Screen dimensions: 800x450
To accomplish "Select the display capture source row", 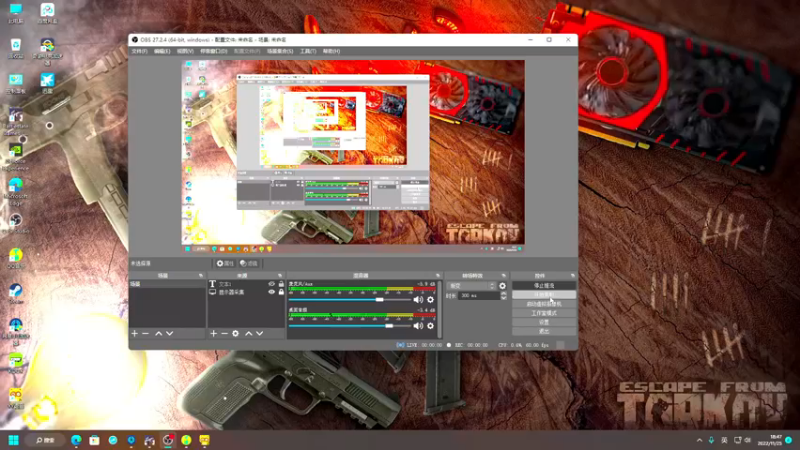I will tap(246, 292).
